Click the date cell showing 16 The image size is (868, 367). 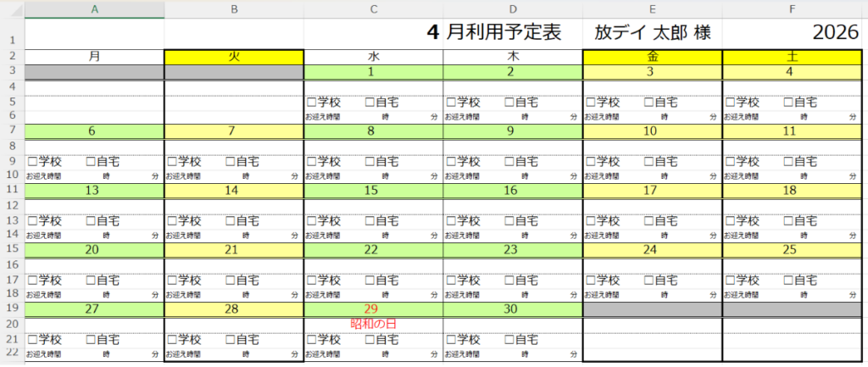[513, 191]
